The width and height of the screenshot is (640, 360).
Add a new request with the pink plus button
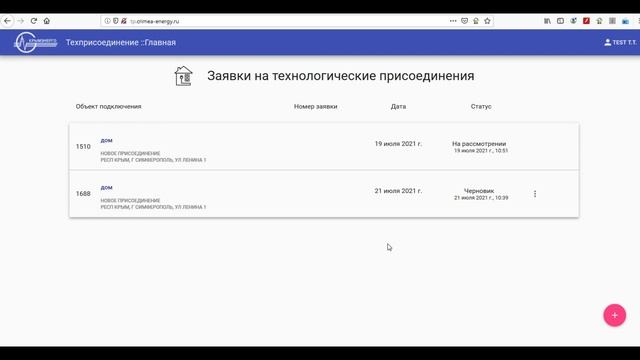615,315
